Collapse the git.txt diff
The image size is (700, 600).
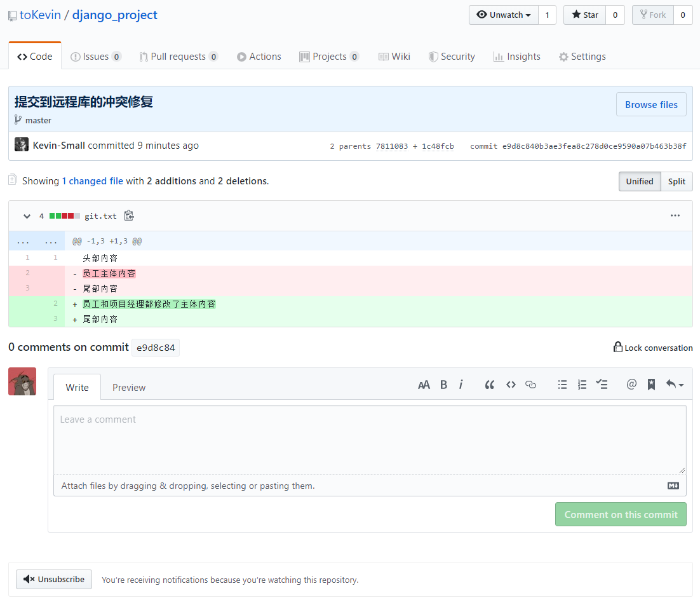27,216
